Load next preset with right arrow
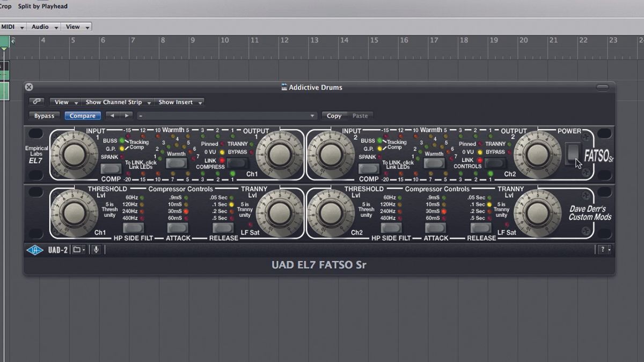The width and height of the screenshot is (644, 362). coord(126,115)
